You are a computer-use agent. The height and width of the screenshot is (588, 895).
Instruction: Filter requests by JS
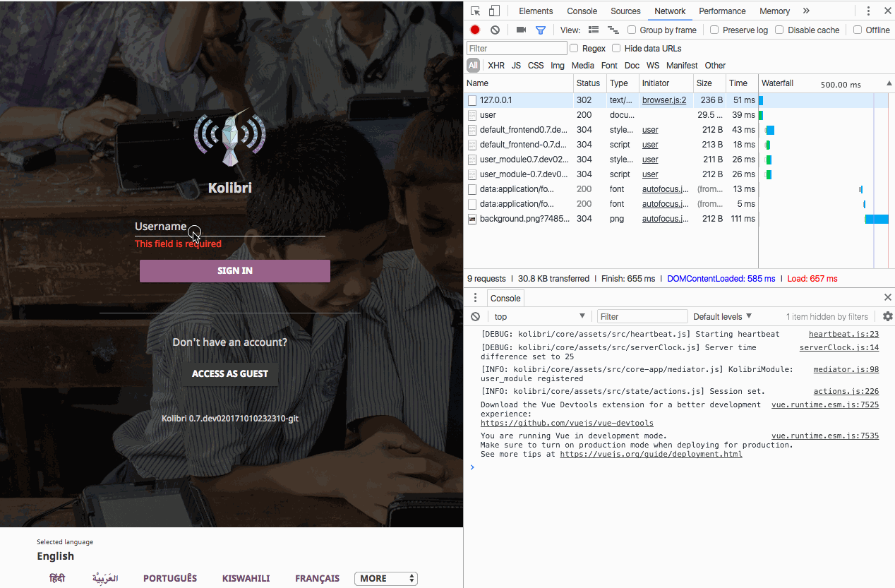pyautogui.click(x=516, y=65)
